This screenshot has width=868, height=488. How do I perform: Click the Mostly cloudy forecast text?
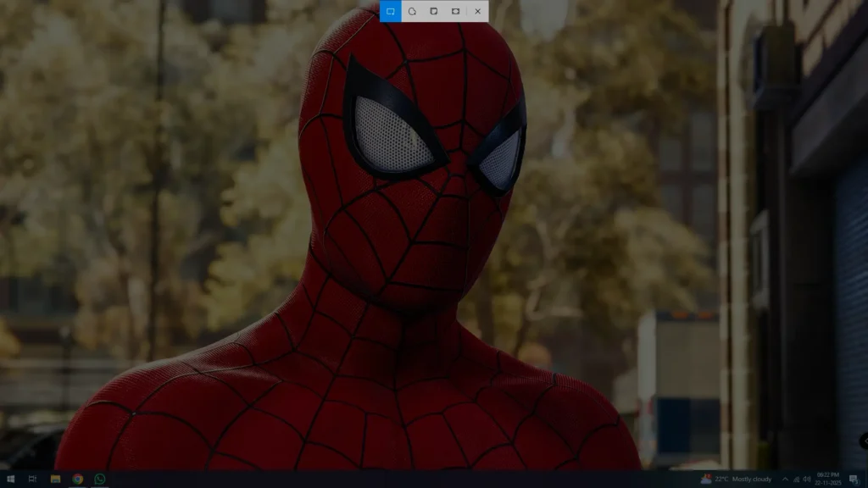(753, 480)
